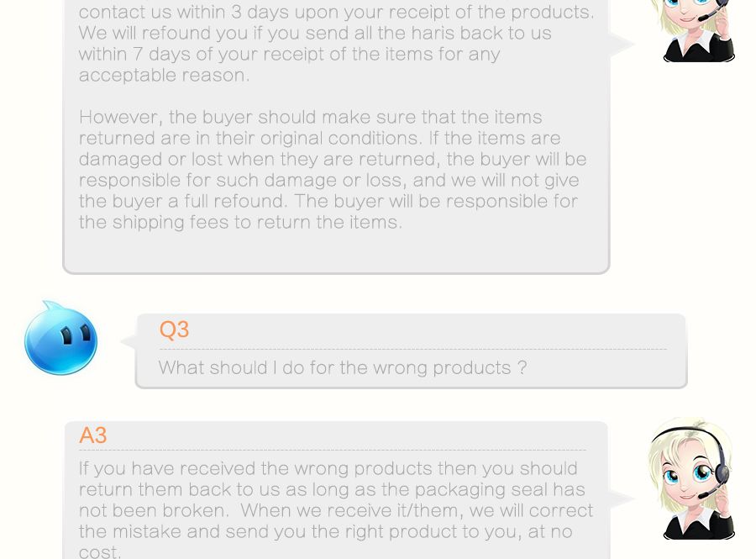Click the eyes of the blue mascot
This screenshot has height=559, width=756.
click(x=76, y=335)
